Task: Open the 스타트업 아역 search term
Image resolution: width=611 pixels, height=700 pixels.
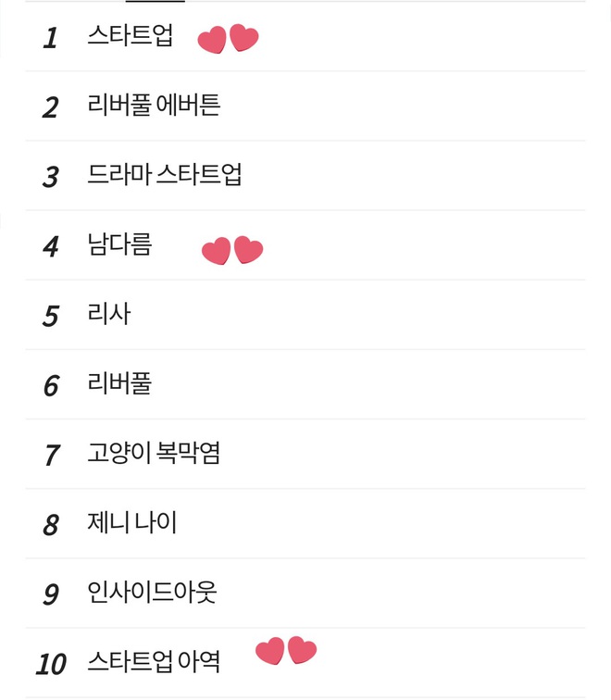Action: coord(154,662)
